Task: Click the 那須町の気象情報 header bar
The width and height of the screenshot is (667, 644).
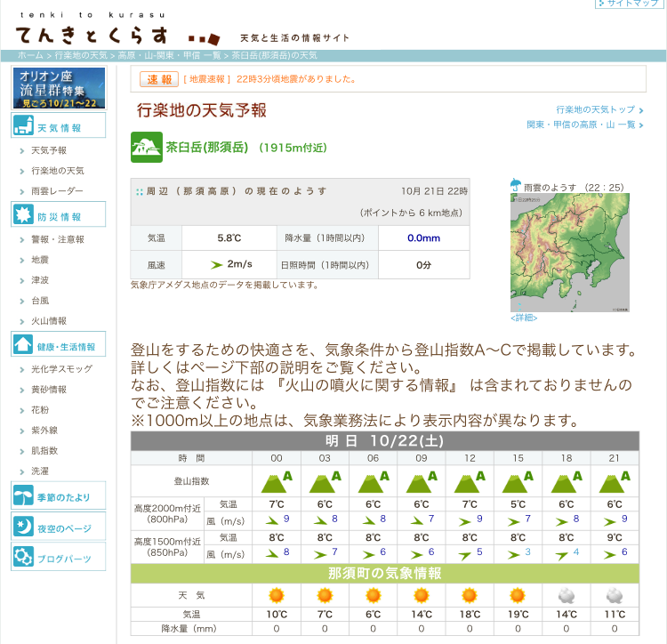Action: click(384, 573)
